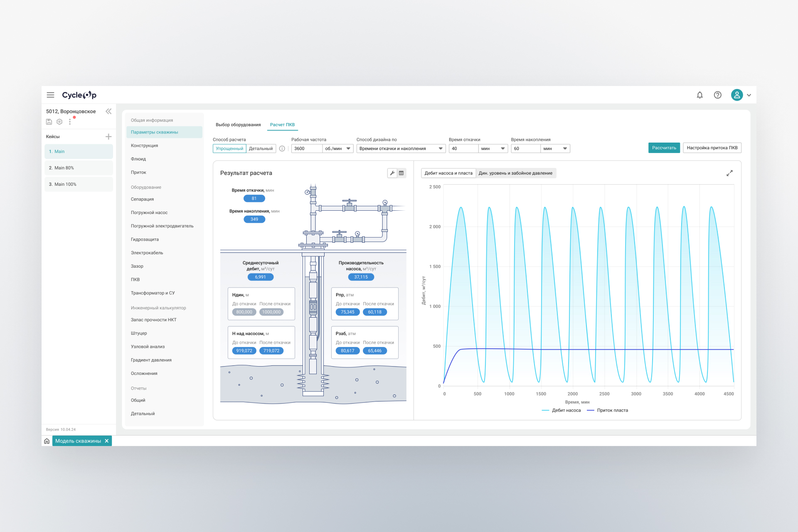Click the Время откачки input field
798x532 pixels.
[463, 148]
